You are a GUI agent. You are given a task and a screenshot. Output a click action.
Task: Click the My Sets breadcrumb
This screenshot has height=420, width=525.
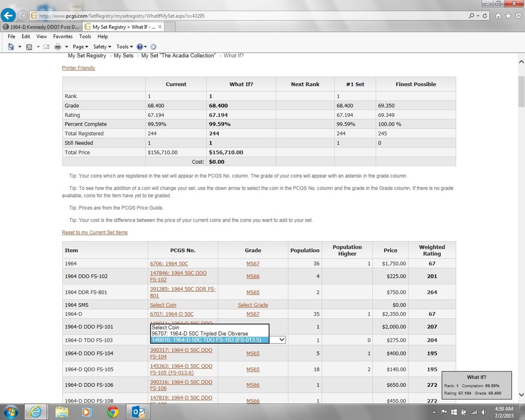[x=124, y=55]
